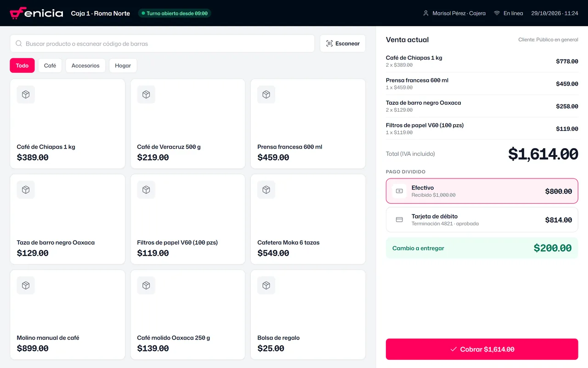Click the box icon on Bolsa de regalo card
This screenshot has height=368, width=588.
(266, 285)
